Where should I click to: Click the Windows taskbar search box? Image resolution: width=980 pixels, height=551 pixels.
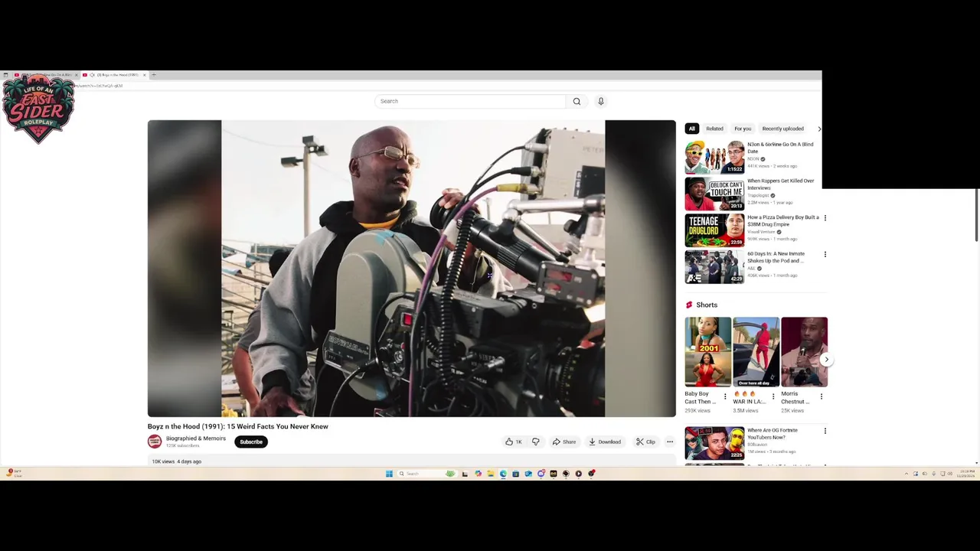click(x=426, y=474)
